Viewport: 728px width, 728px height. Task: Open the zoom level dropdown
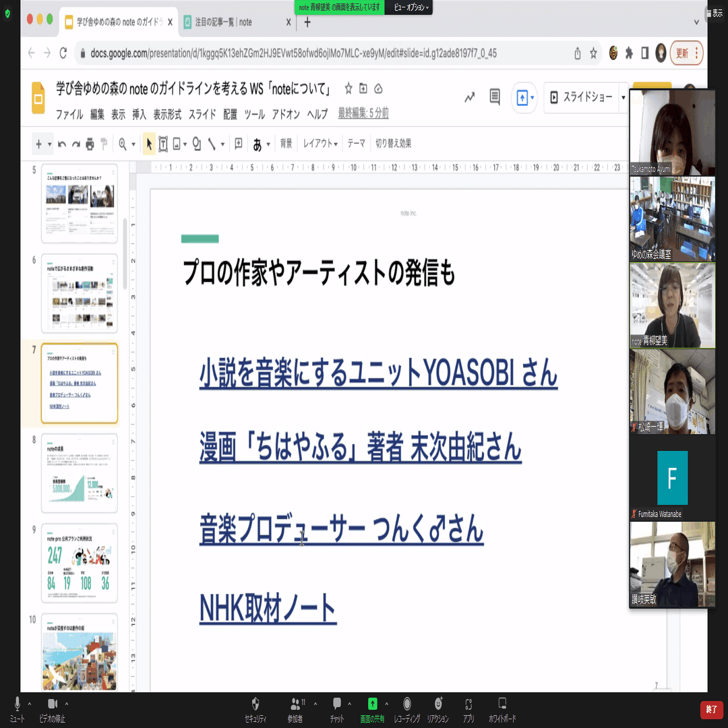[133, 144]
